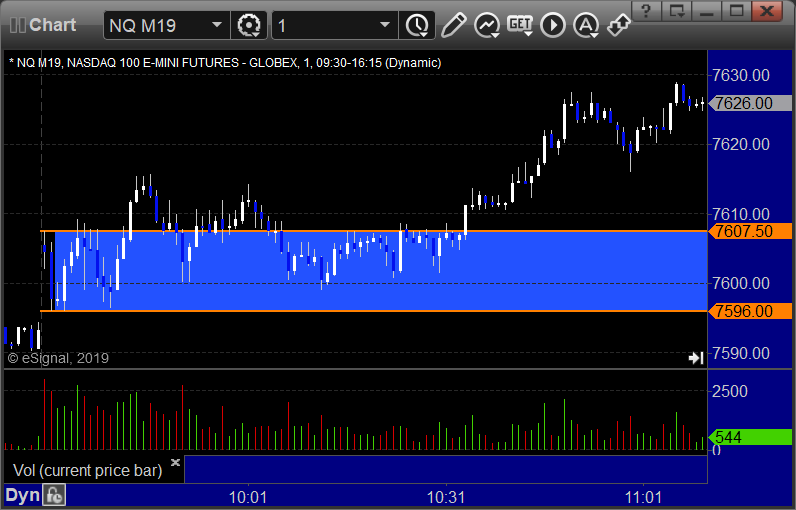The height and width of the screenshot is (510, 796).
Task: Click the help question mark button
Action: [x=646, y=11]
